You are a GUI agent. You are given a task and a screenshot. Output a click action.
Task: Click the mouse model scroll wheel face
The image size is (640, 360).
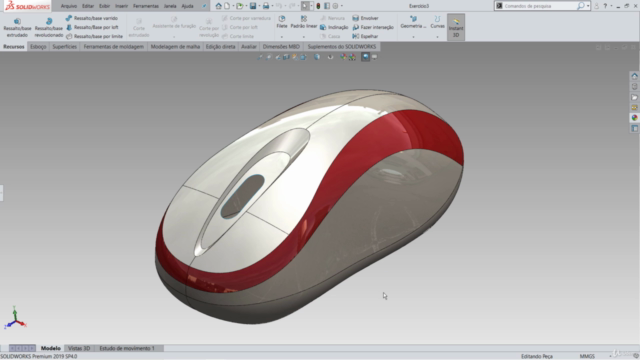click(x=243, y=196)
